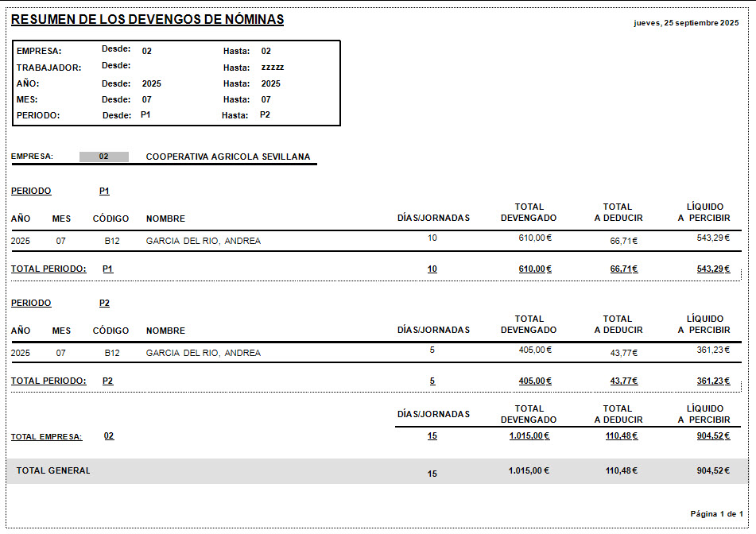Click the PERIODO Hasta value P2 in filter box
The image size is (756, 534).
tap(265, 115)
